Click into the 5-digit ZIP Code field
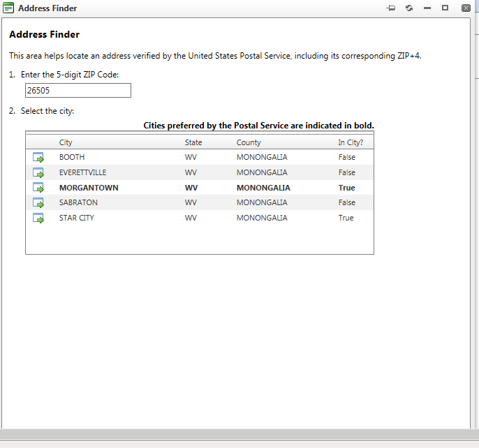Screen dimensions: 479x448 pyautogui.click(x=78, y=91)
